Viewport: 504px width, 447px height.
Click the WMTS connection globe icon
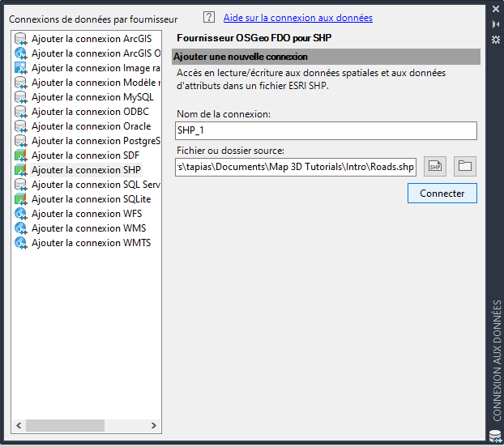point(21,243)
